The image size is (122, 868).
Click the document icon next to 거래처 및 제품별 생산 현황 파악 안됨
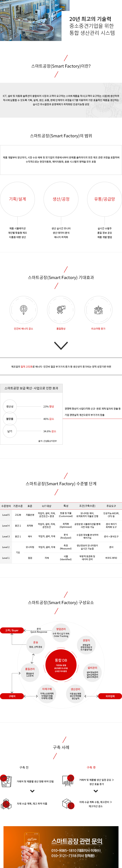point(6,781)
